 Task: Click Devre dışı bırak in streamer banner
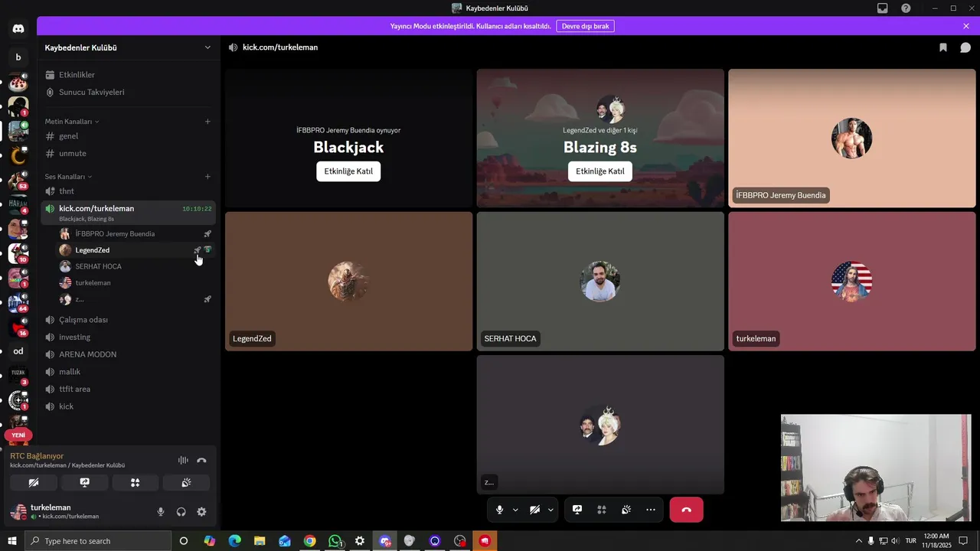tap(585, 26)
